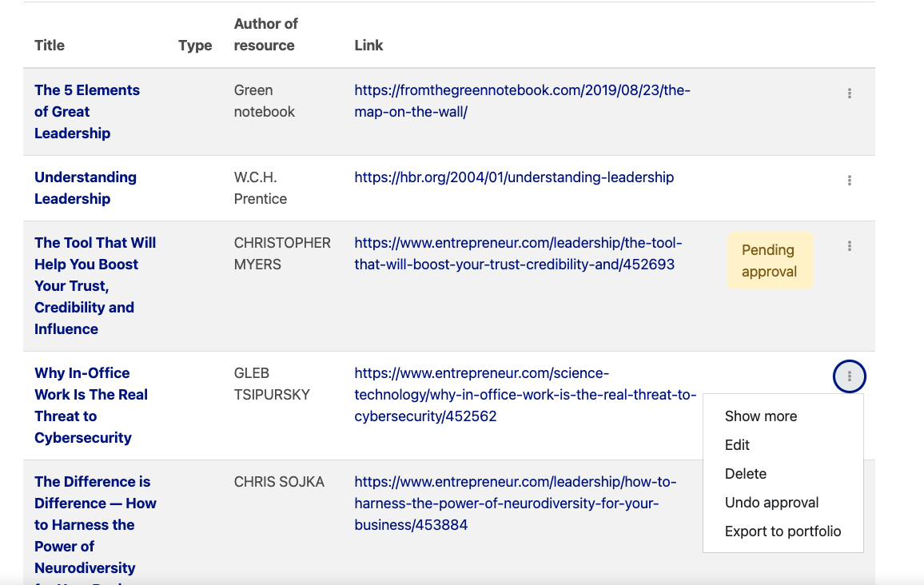Close the open menu via Gleb Tsipursky kebab icon

tap(849, 376)
